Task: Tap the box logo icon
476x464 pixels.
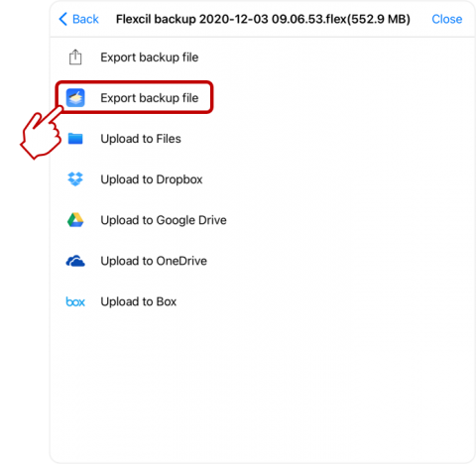Action: [x=75, y=301]
